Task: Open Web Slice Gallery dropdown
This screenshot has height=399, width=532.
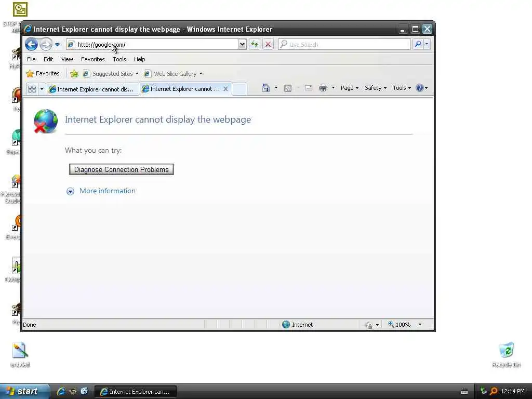Action: 173,74
